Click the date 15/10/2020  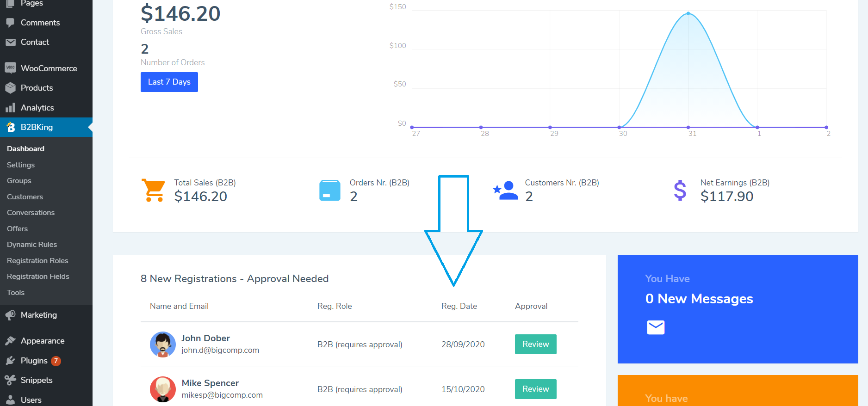coord(463,389)
